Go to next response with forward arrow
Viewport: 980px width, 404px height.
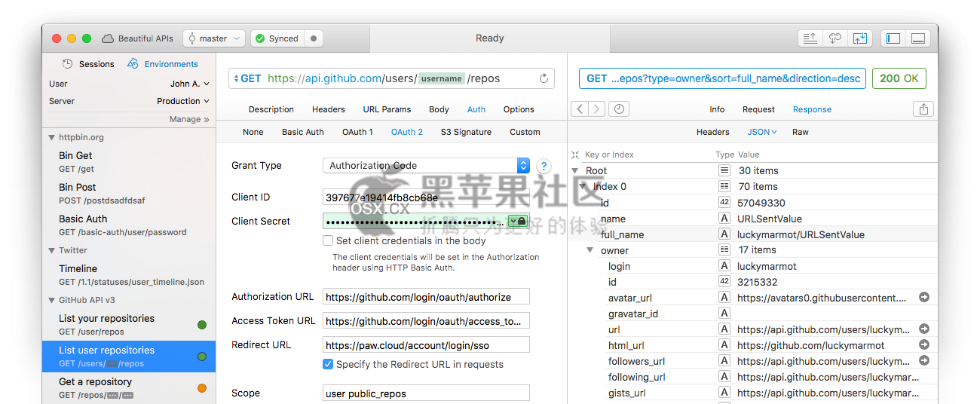596,109
